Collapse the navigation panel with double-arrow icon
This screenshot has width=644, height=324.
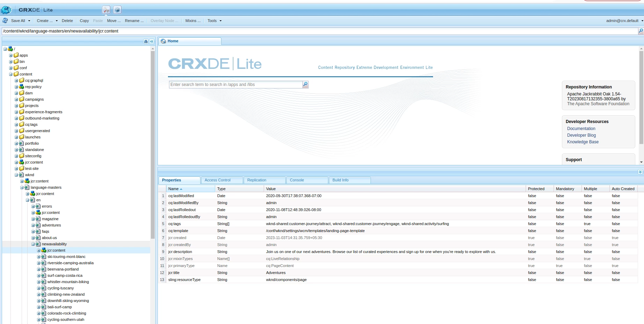pyautogui.click(x=152, y=41)
